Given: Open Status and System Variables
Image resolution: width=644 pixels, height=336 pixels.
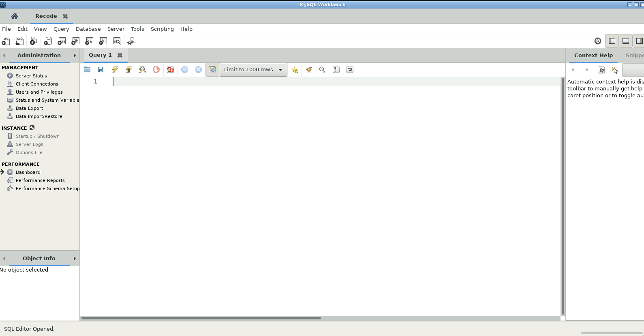Looking at the screenshot, I should (47, 100).
